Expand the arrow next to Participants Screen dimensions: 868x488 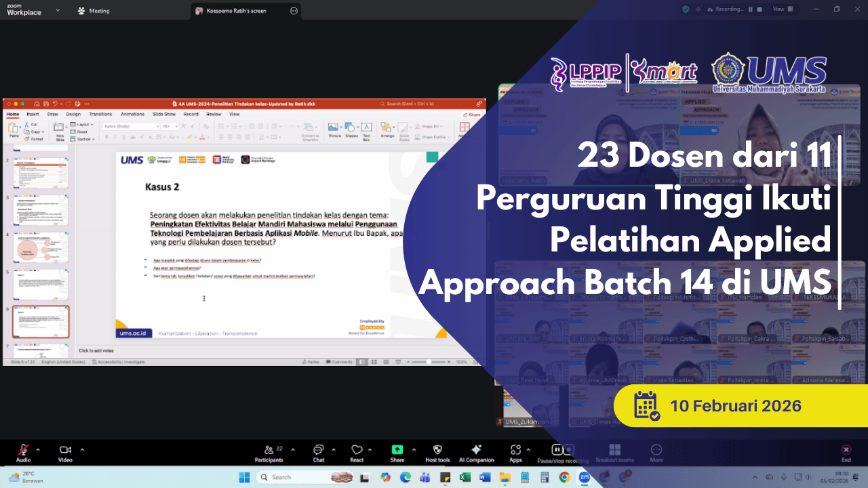pos(293,449)
